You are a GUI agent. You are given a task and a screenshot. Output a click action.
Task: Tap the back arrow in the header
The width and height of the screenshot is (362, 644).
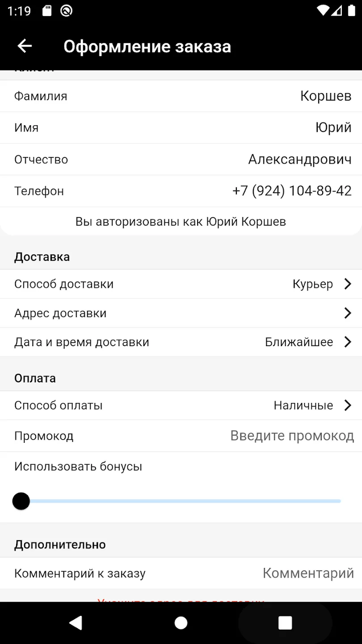coord(25,46)
